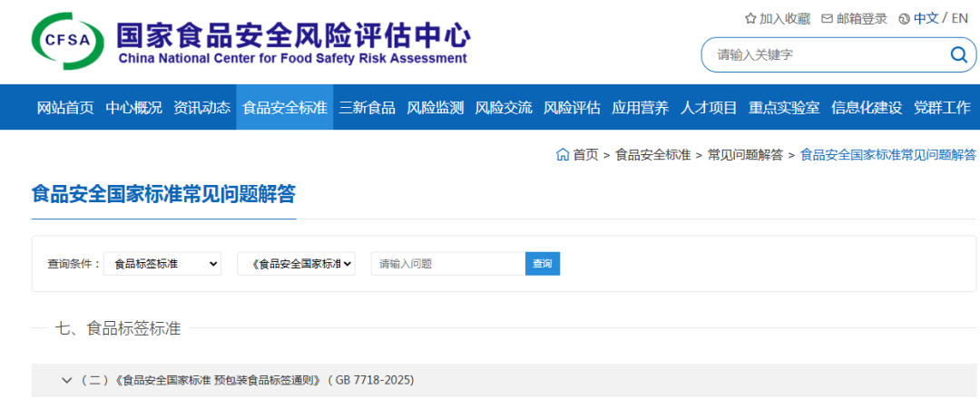Click the 加入收藏 link

click(x=785, y=19)
